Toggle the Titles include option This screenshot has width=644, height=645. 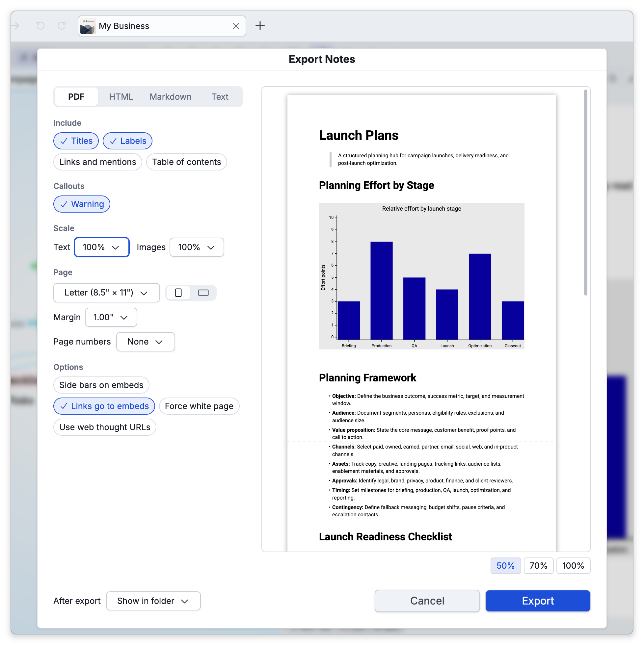(76, 141)
